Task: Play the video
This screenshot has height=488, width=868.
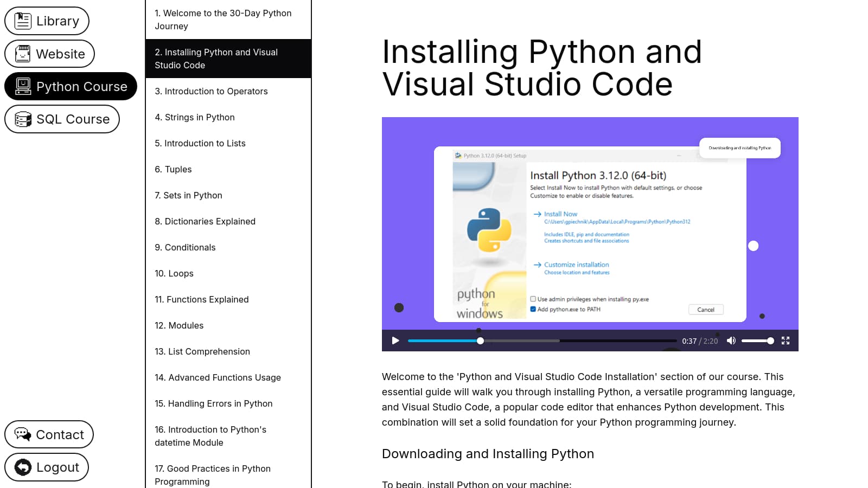Action: tap(395, 341)
